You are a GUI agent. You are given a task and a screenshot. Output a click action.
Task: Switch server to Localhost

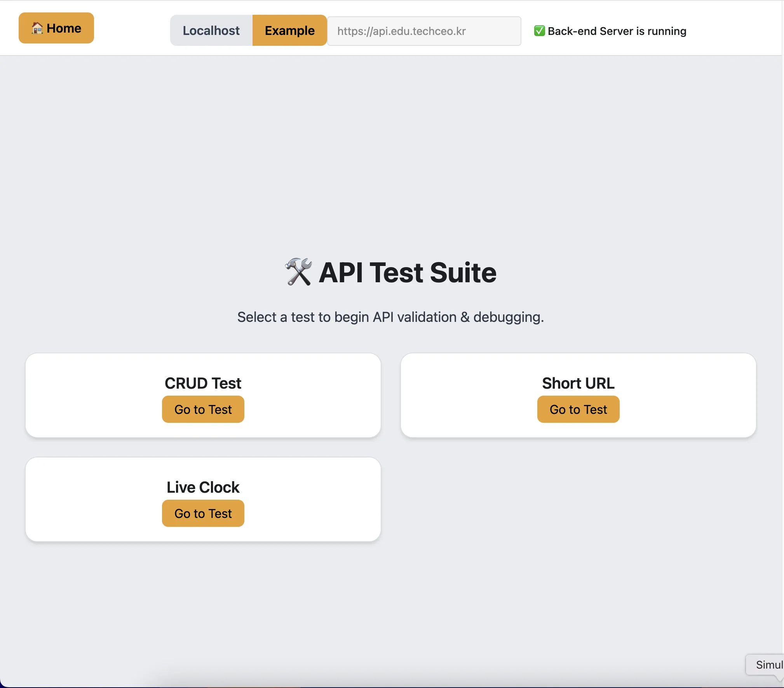click(x=211, y=31)
